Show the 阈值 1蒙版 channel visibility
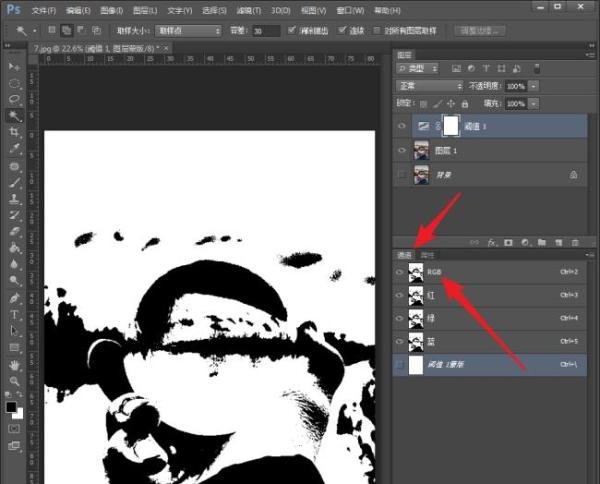Screen dimensions: 600x484 coord(399,365)
